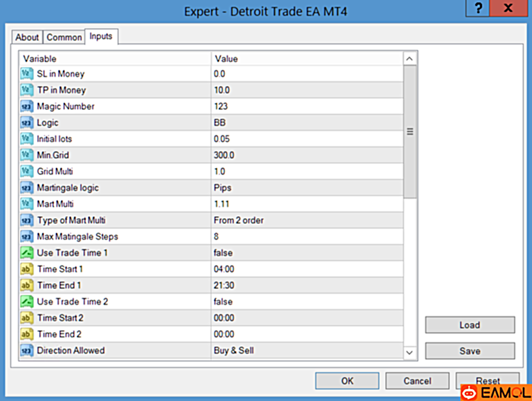Click the Reset button
Image resolution: width=532 pixels, height=401 pixels.
(x=488, y=381)
